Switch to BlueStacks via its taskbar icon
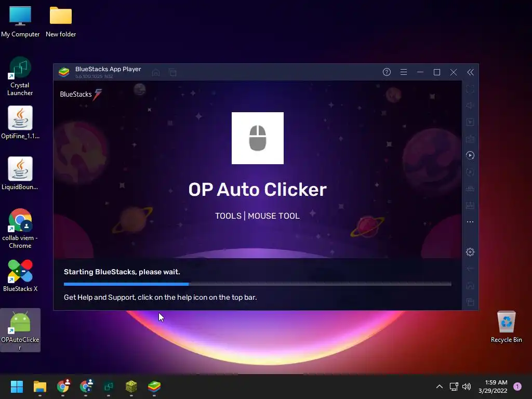The width and height of the screenshot is (532, 399). (x=154, y=386)
